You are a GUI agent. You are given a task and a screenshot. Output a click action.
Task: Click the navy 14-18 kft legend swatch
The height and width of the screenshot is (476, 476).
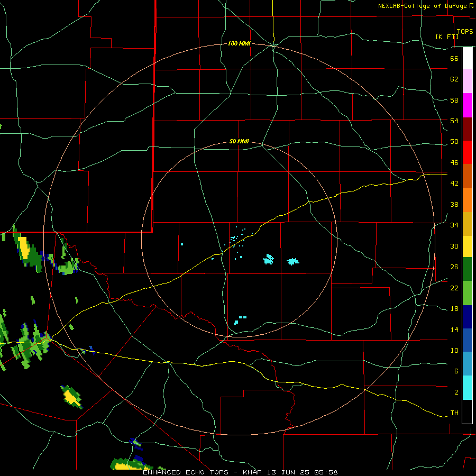click(x=467, y=317)
